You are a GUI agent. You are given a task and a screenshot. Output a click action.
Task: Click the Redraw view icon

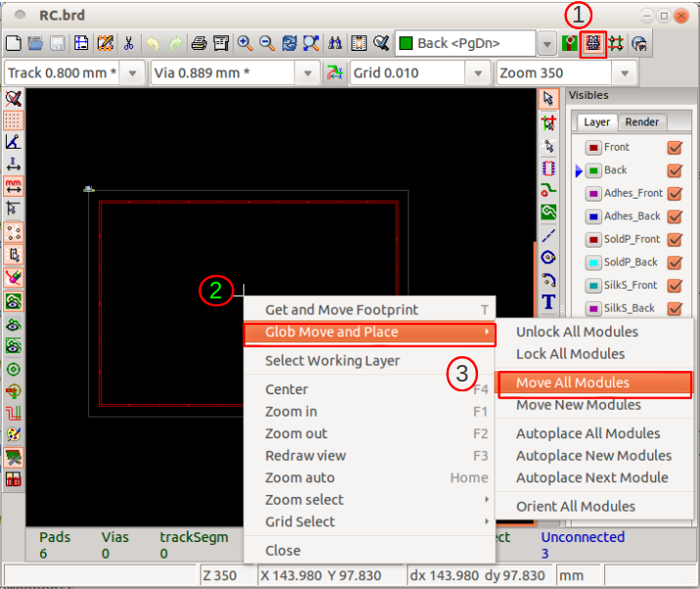point(288,43)
